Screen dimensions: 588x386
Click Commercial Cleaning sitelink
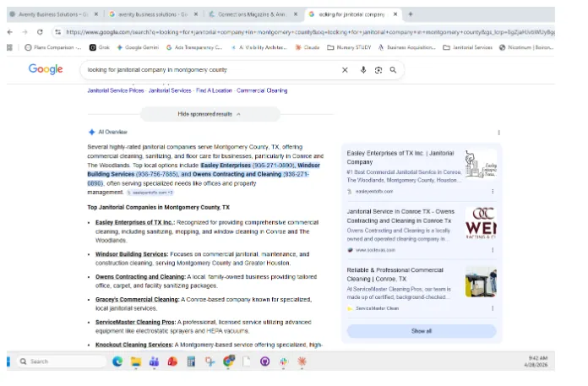(x=262, y=90)
